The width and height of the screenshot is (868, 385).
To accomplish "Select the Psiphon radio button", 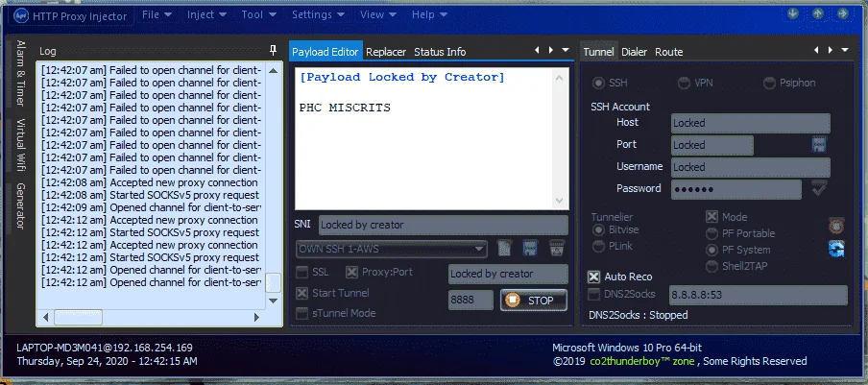I will [769, 83].
